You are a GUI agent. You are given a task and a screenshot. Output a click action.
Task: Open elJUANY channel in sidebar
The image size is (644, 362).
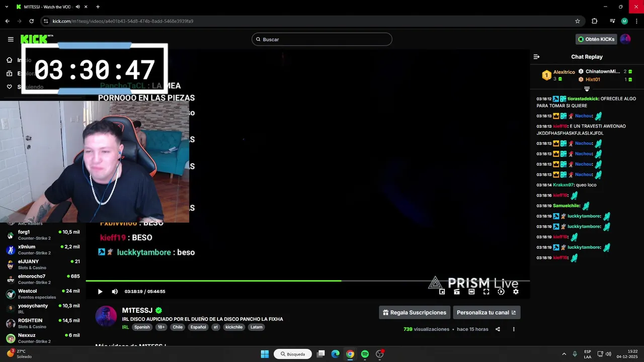click(x=43, y=264)
